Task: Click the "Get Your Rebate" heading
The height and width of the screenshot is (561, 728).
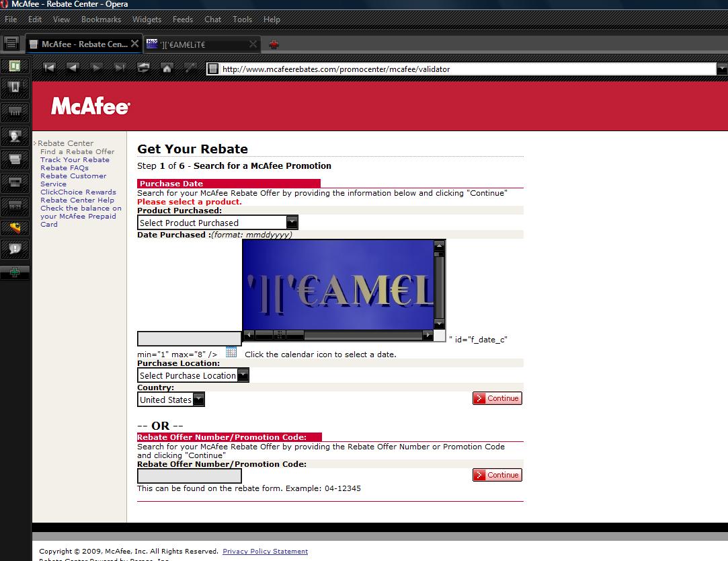Action: (193, 149)
